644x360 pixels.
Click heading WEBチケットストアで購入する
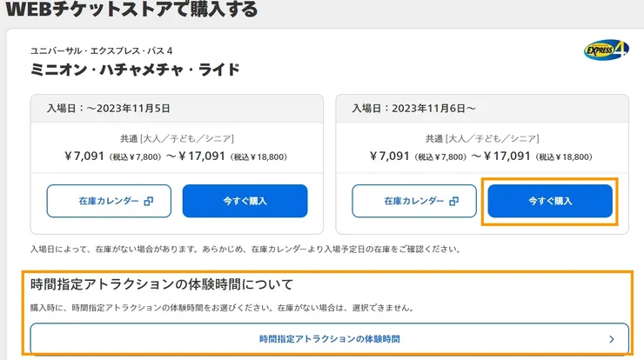pos(131,9)
